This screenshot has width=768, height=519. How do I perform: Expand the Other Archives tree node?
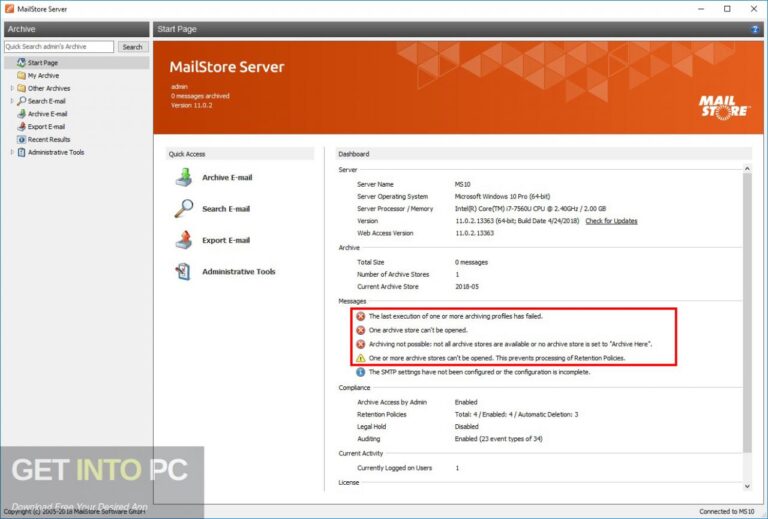(12, 88)
